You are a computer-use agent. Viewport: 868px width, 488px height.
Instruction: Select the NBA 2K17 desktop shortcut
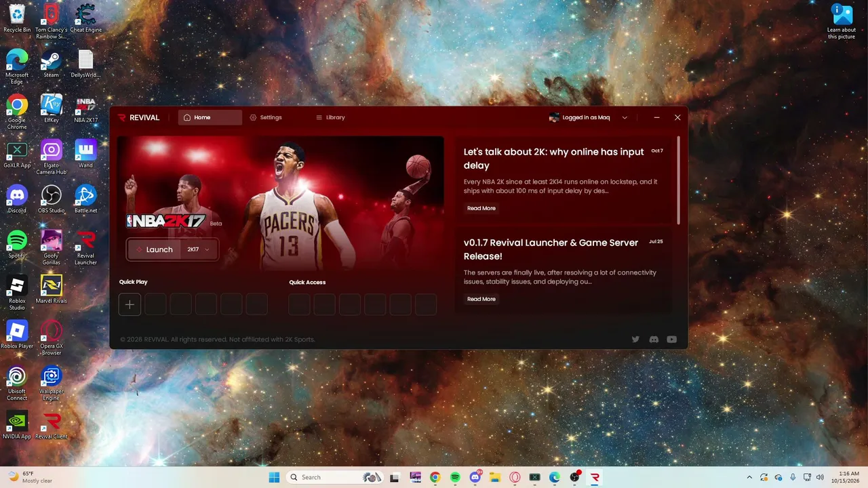(85, 108)
